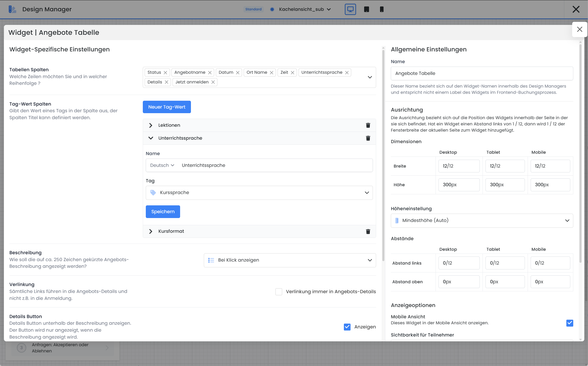Collapse the Unterrichtssprache section
Image resolution: width=588 pixels, height=366 pixels.
[x=151, y=138]
